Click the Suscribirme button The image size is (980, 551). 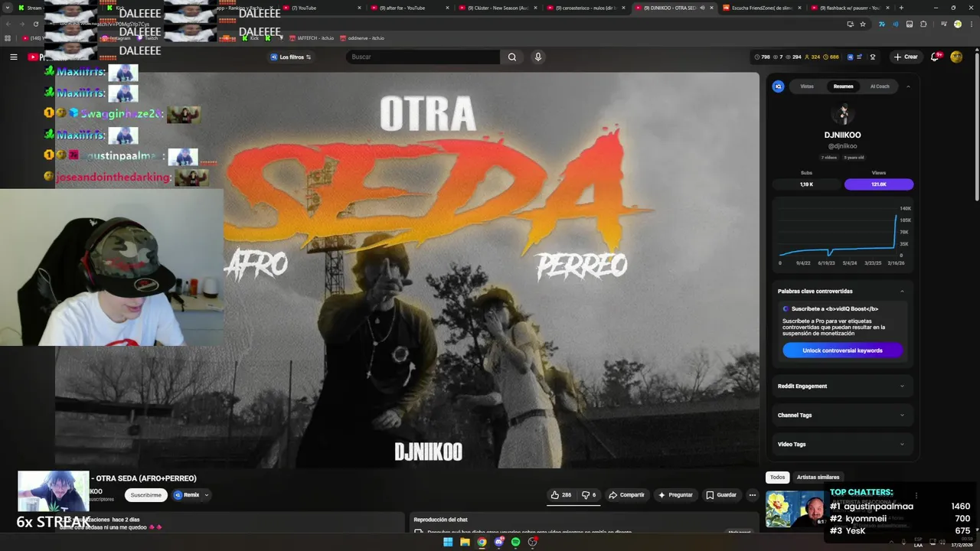(x=145, y=495)
